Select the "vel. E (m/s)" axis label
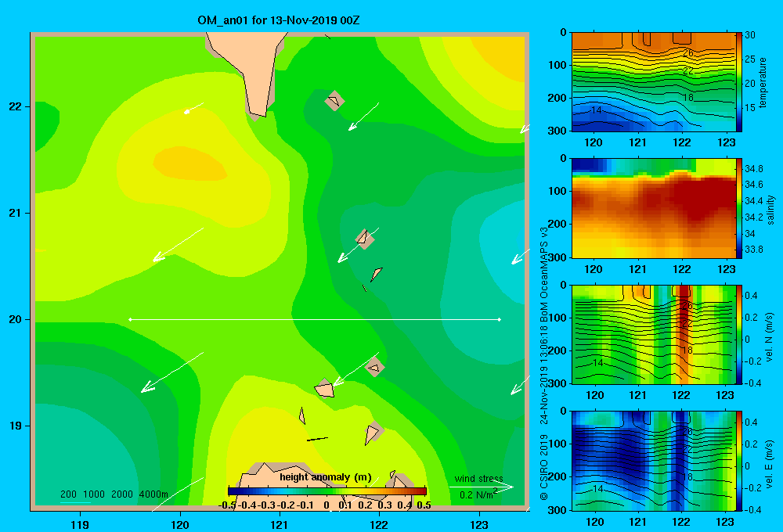This screenshot has width=783, height=532. (x=770, y=464)
